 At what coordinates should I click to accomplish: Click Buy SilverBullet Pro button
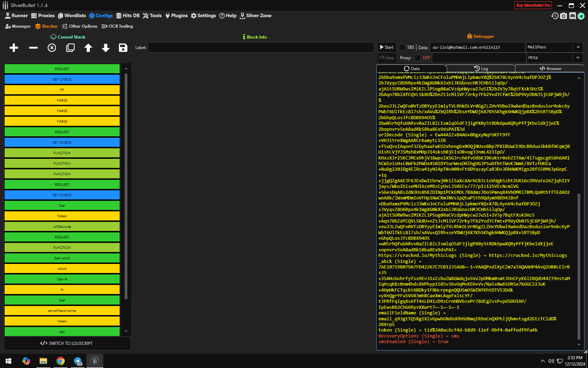coord(533,5)
